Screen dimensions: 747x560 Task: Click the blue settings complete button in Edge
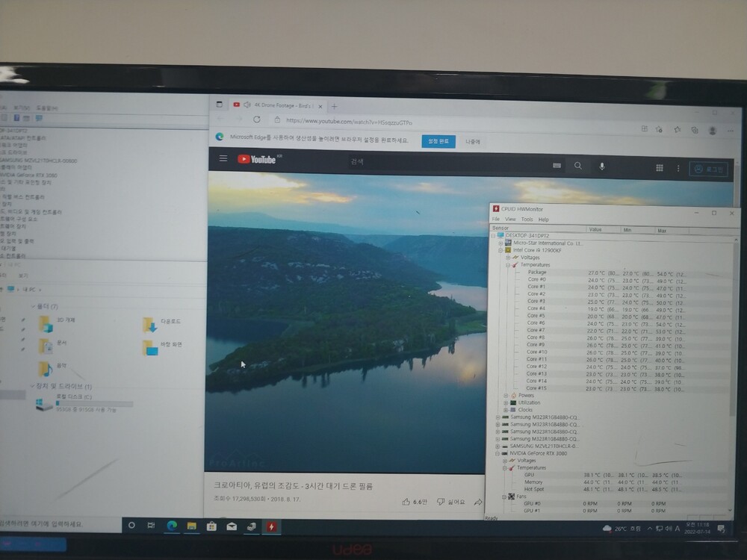(x=438, y=140)
